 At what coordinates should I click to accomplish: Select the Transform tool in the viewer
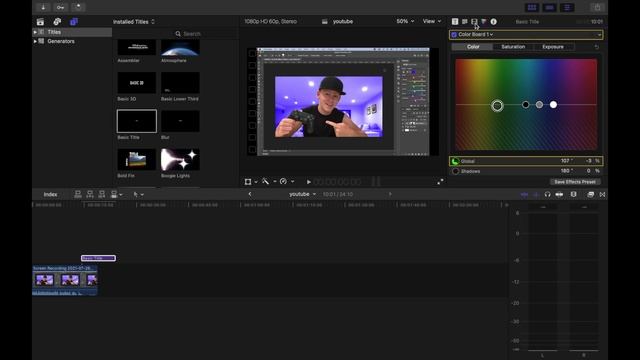click(248, 182)
